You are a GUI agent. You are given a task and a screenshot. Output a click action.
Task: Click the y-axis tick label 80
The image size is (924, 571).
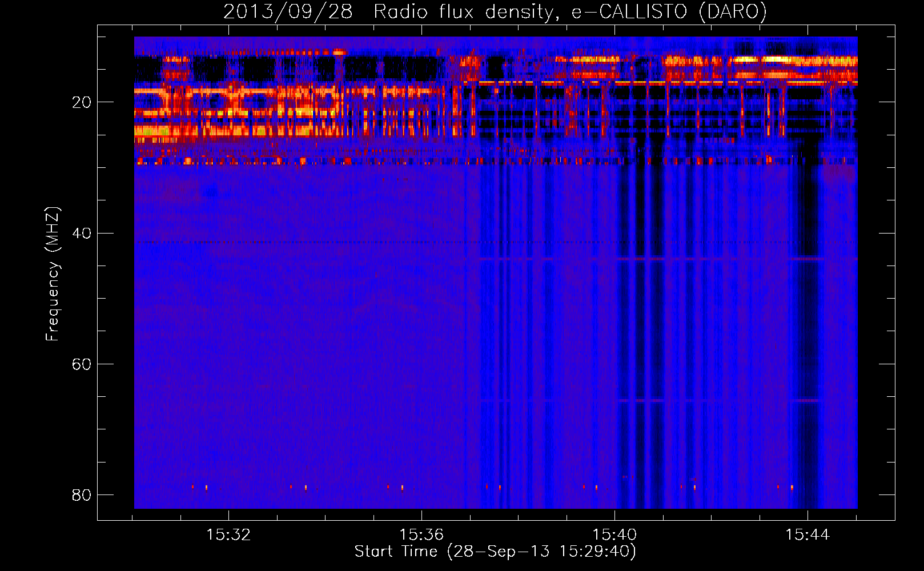[82, 494]
